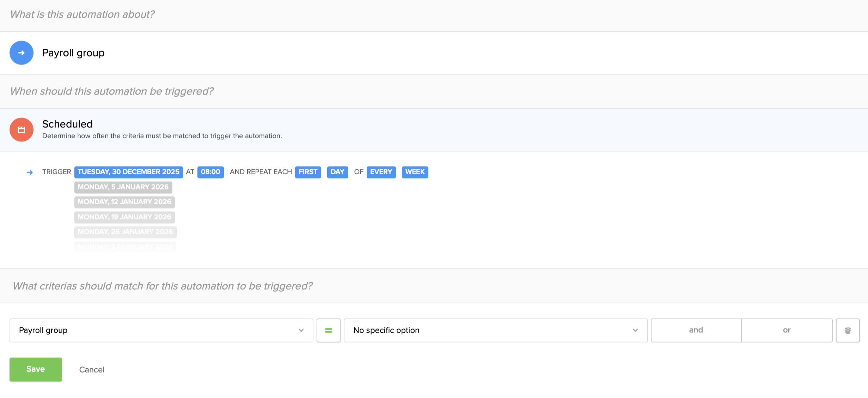This screenshot has width=868, height=398.
Task: Click the 08:00 time pill
Action: 210,172
